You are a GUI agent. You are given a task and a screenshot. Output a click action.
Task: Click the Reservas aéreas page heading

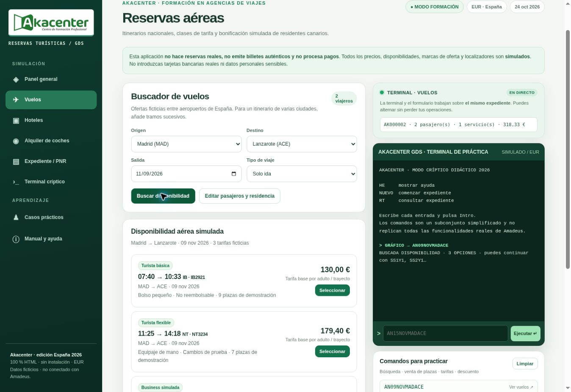[173, 18]
